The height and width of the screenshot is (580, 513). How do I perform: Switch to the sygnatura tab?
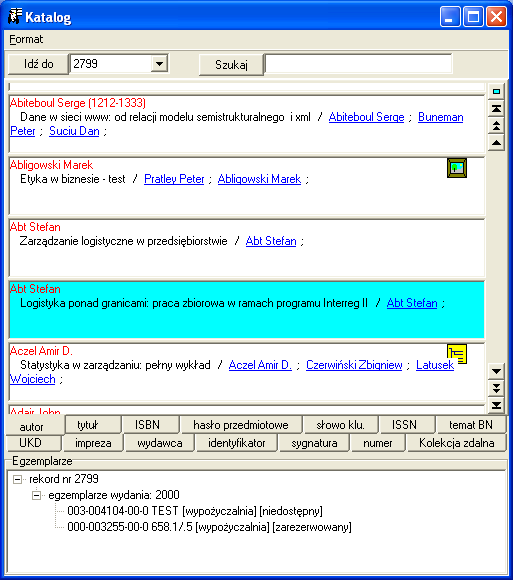coord(314,443)
